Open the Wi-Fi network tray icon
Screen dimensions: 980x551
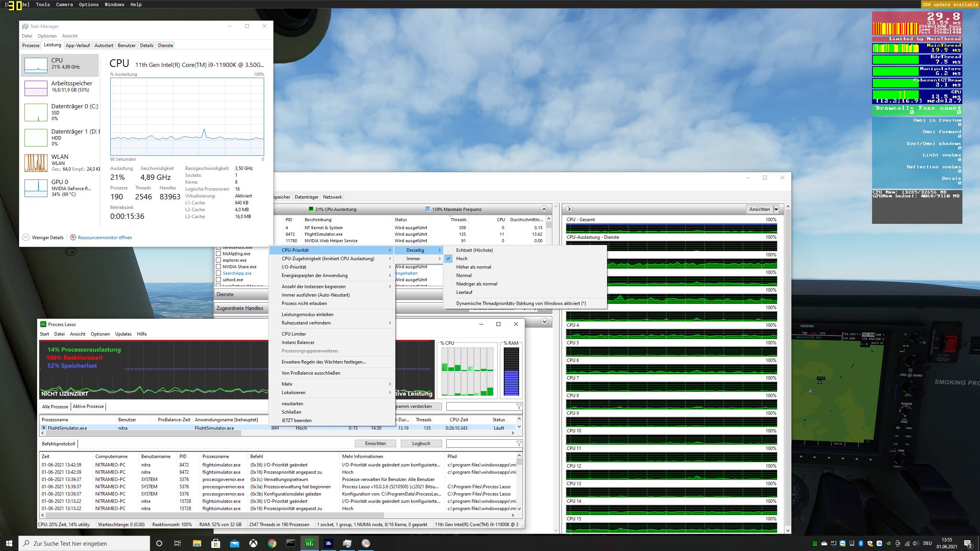point(907,543)
